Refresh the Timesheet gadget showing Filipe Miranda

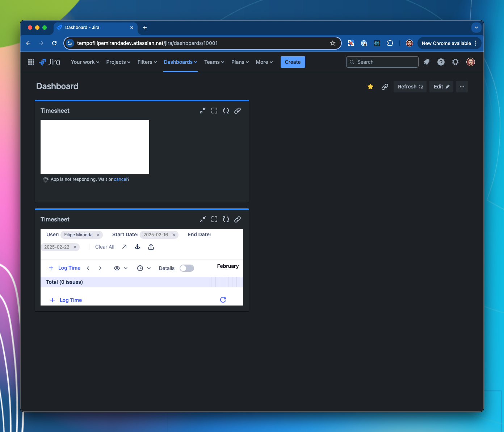point(226,219)
